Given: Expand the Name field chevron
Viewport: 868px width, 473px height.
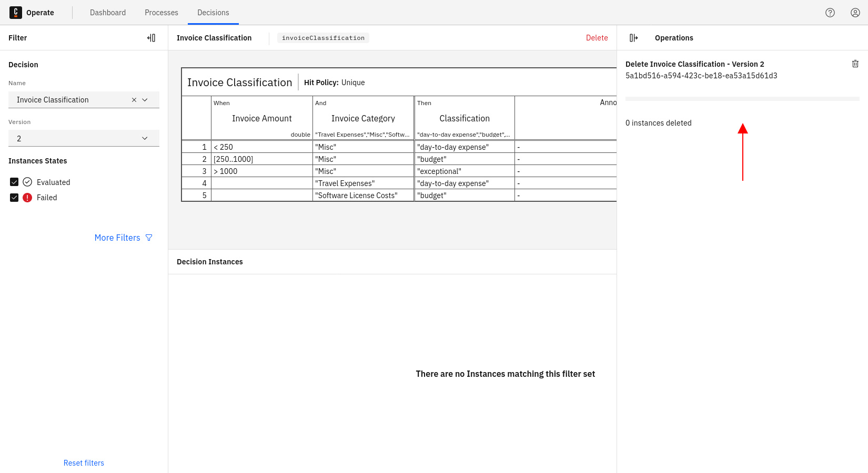Looking at the screenshot, I should click(x=145, y=99).
